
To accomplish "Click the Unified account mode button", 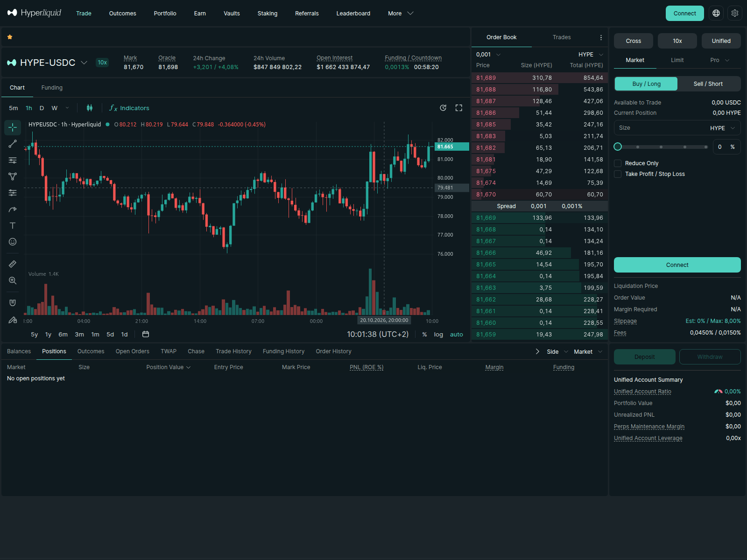I will [721, 41].
